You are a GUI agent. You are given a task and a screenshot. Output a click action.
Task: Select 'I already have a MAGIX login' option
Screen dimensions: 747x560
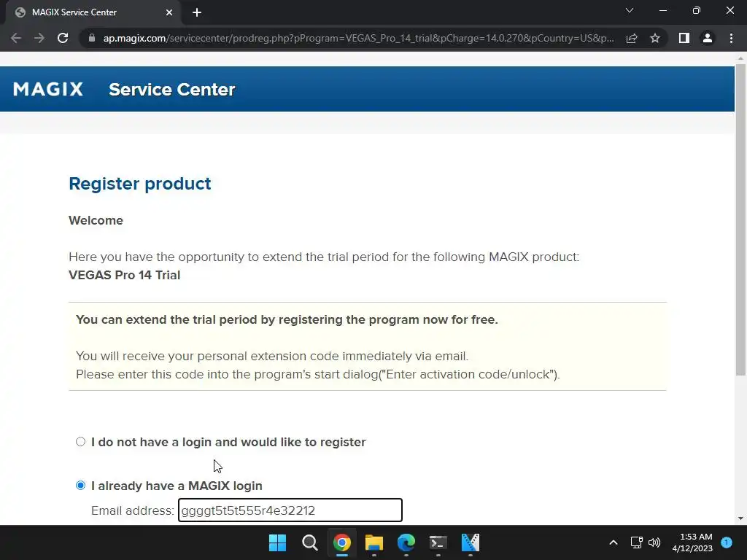(x=80, y=486)
